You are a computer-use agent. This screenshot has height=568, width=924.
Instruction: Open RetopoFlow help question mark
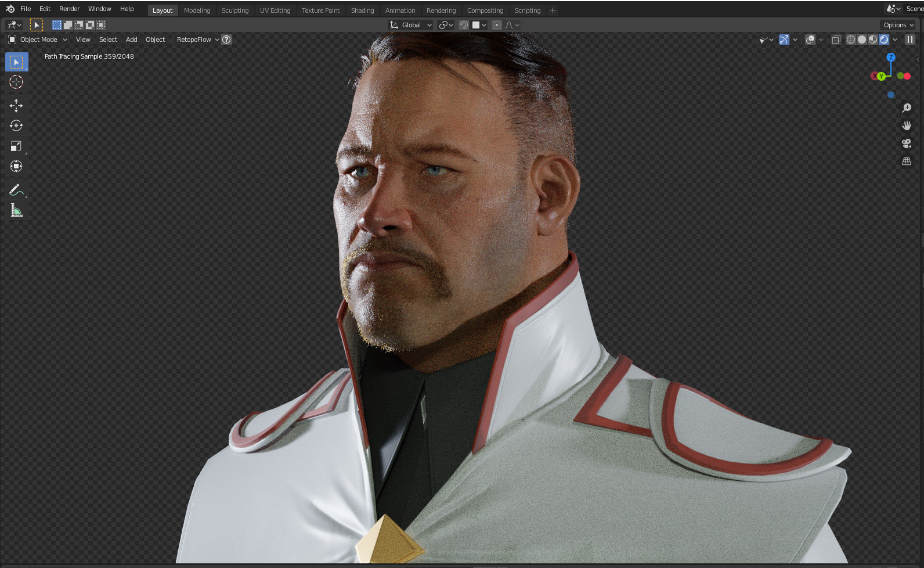pos(227,39)
